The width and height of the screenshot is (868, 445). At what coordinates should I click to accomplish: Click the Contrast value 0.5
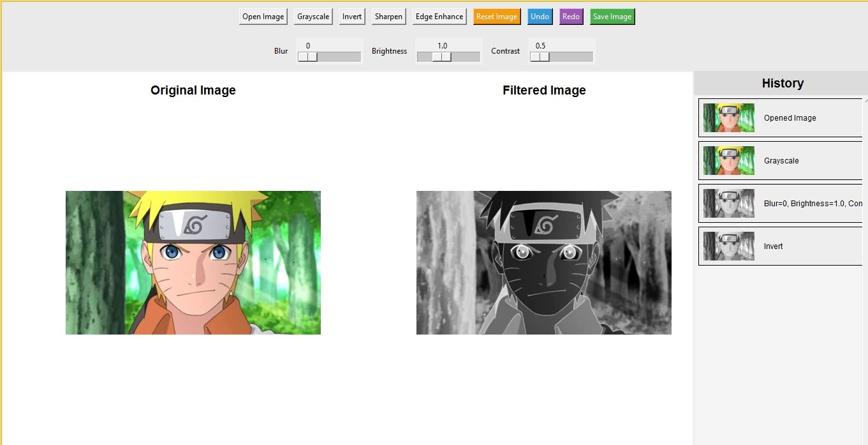pos(540,46)
